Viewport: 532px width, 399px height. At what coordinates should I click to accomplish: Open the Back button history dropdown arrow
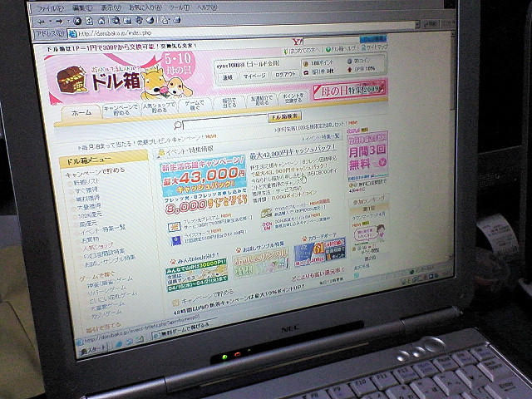pos(51,21)
